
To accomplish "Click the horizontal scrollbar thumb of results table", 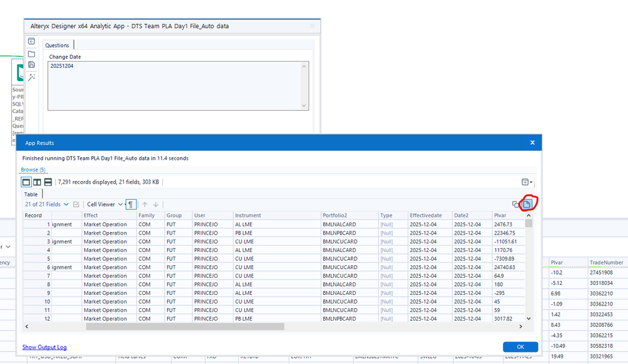I will pos(185,327).
